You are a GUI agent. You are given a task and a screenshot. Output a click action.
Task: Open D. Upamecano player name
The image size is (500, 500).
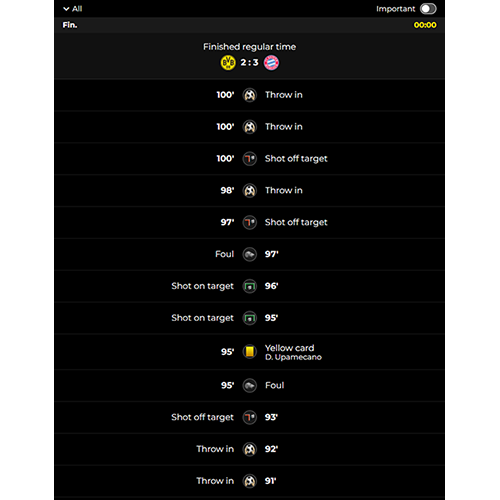(x=293, y=357)
